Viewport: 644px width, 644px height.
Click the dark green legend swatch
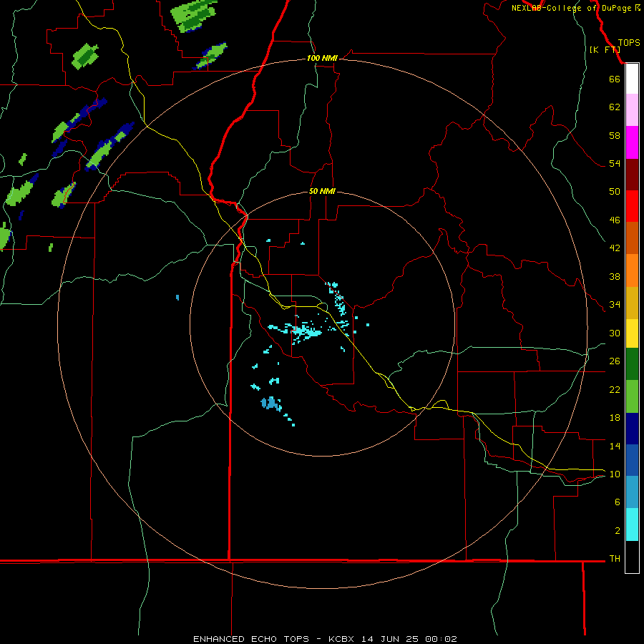click(632, 364)
